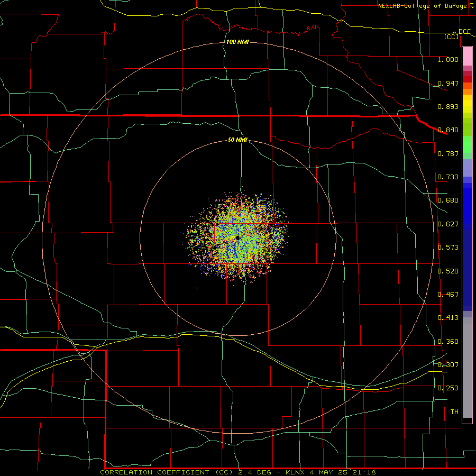Click the TH threshold label
The width and height of the screenshot is (476, 476).
coord(454,412)
